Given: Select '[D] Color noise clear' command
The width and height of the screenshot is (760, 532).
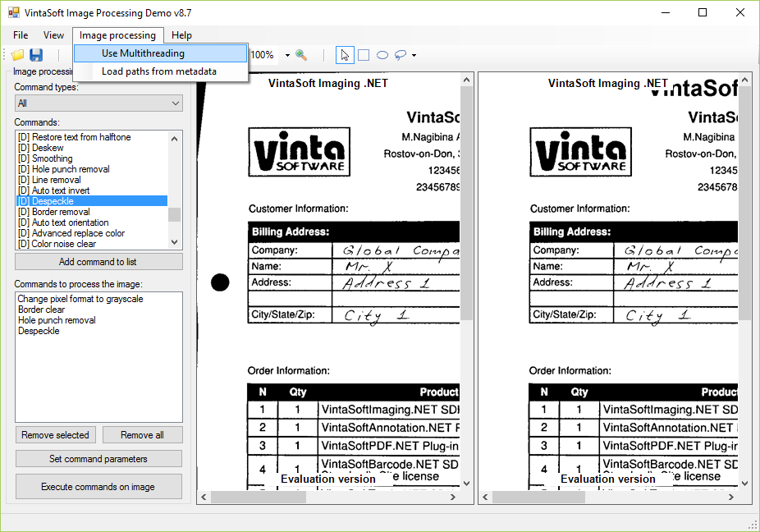Looking at the screenshot, I should point(92,244).
